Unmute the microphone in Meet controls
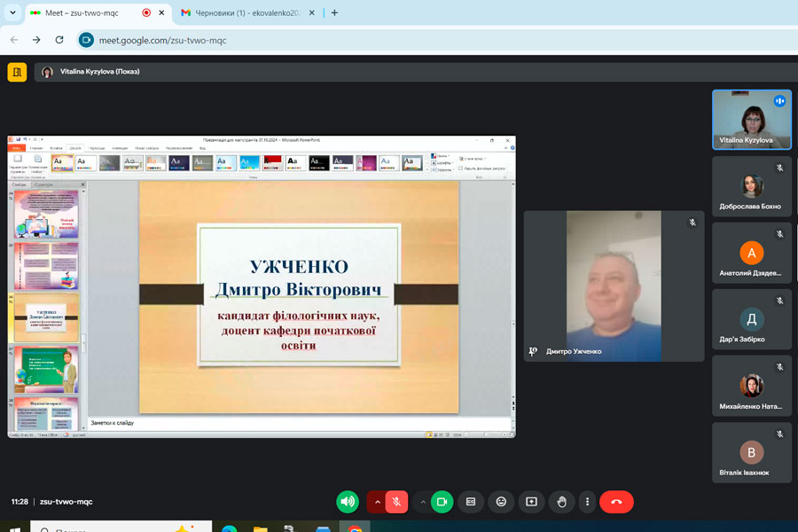 (x=396, y=502)
